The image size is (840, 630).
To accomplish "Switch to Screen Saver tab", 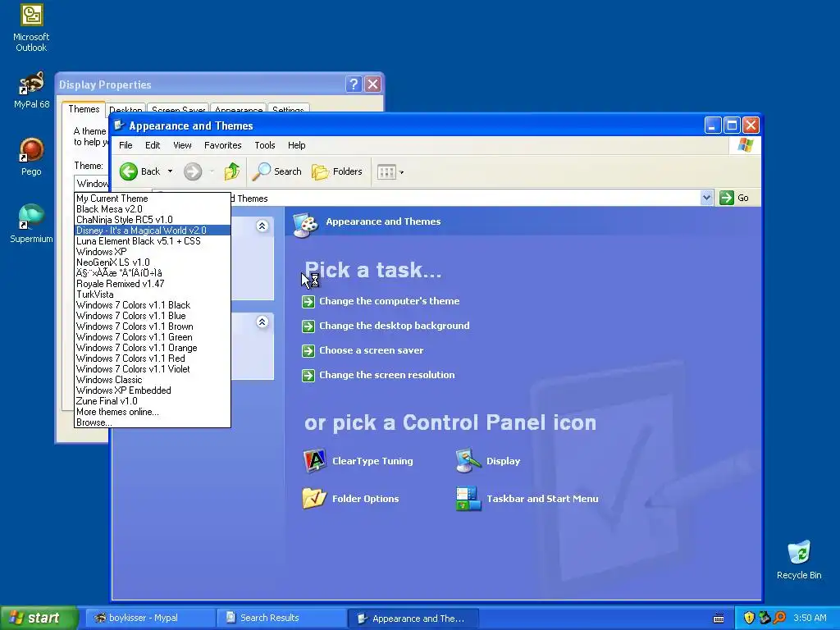I will pyautogui.click(x=178, y=109).
